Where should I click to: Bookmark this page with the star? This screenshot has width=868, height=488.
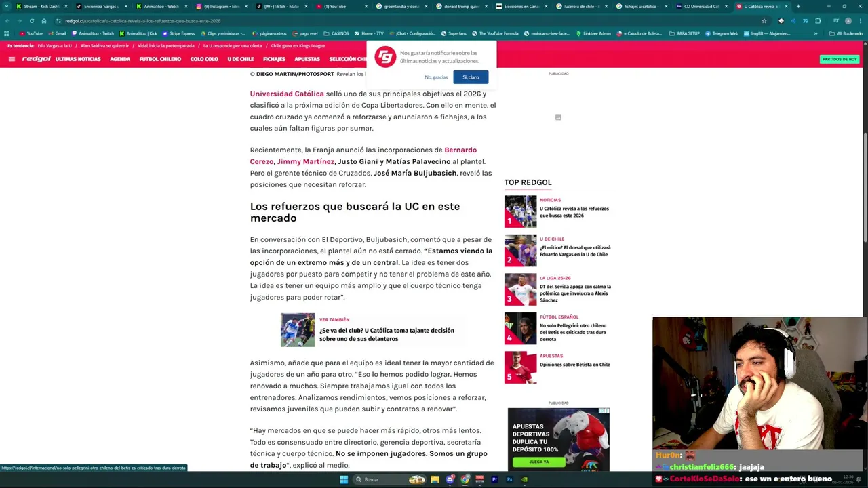tap(764, 21)
